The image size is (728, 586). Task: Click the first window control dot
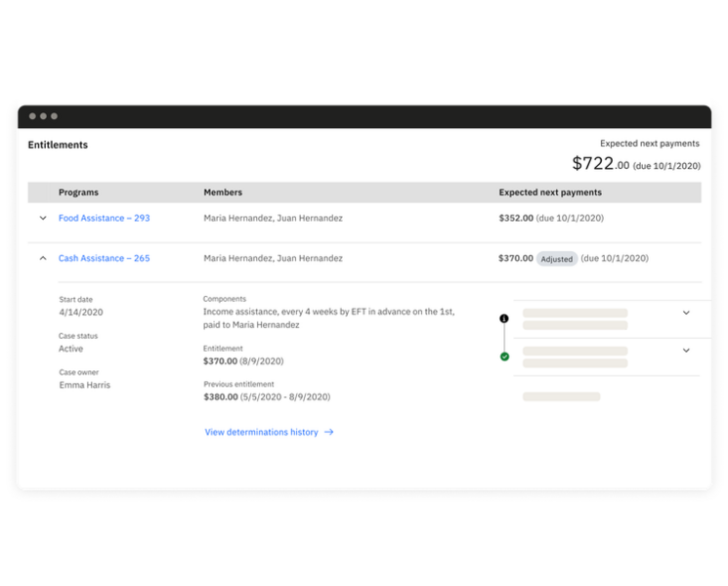coord(32,116)
